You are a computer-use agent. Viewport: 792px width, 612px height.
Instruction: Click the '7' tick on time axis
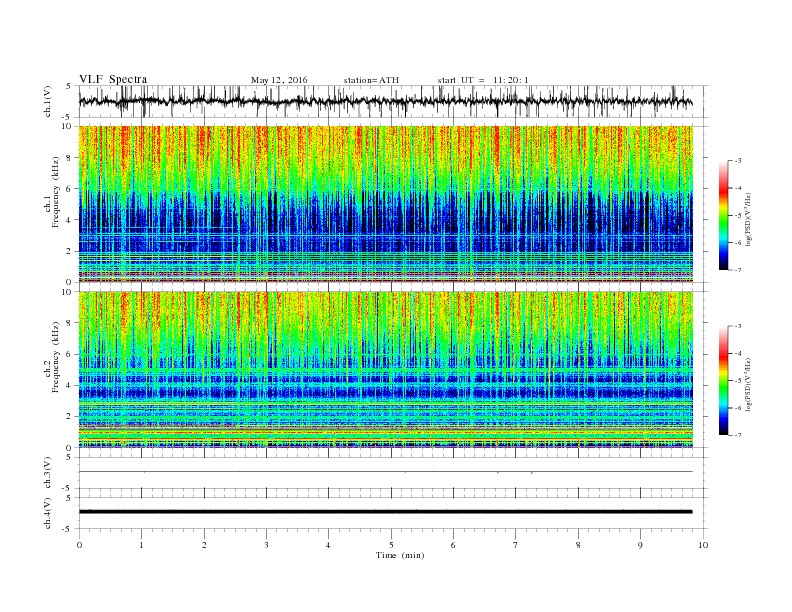click(516, 545)
